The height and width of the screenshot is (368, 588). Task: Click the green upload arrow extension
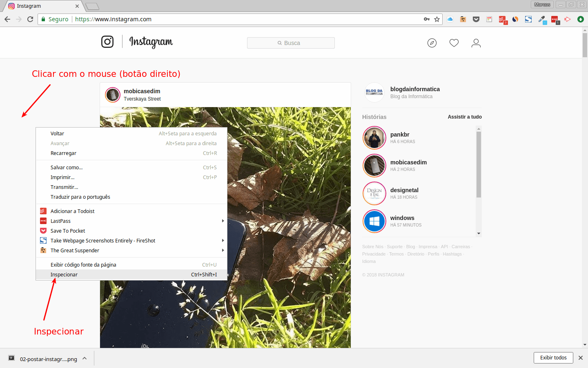coord(581,19)
